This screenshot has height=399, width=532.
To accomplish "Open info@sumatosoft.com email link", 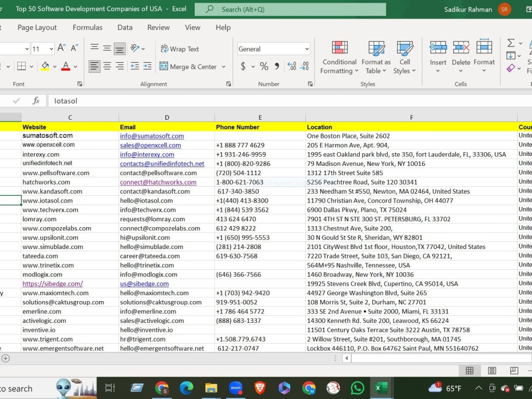I will click(x=152, y=136).
